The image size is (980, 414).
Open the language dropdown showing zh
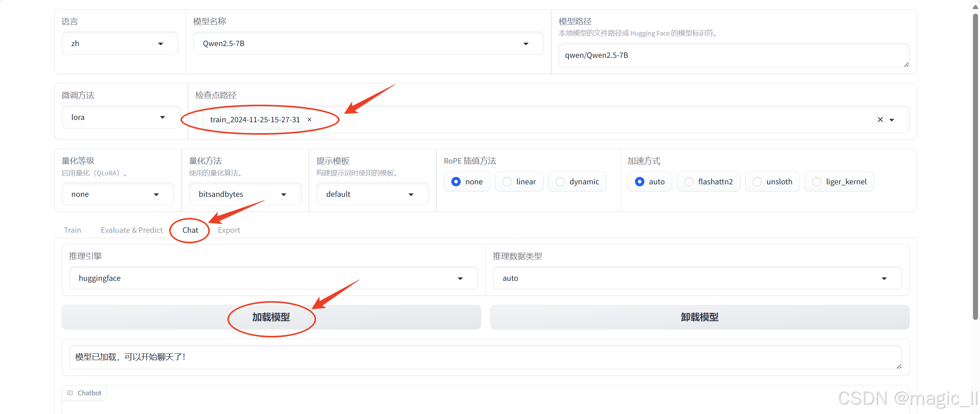(120, 43)
